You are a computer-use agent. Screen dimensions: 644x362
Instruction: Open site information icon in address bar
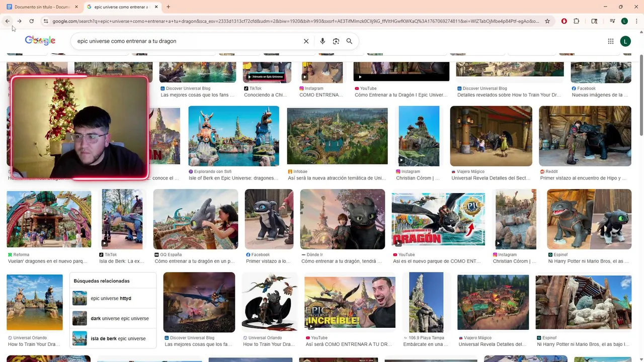click(46, 21)
